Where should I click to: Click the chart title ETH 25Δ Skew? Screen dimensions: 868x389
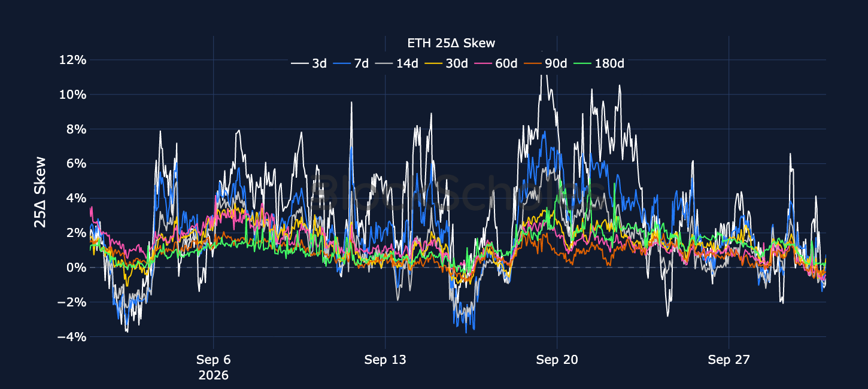click(451, 43)
